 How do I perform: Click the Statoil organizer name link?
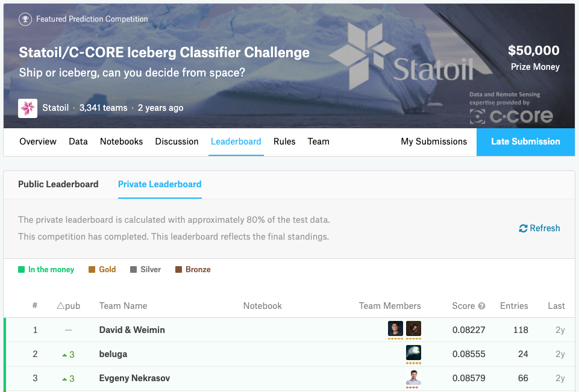pos(55,108)
